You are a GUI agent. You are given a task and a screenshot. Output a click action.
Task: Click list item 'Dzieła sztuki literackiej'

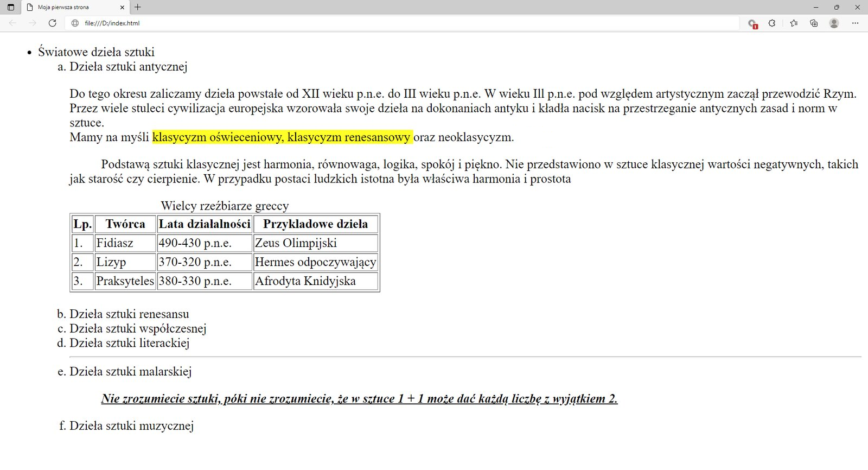coord(129,343)
